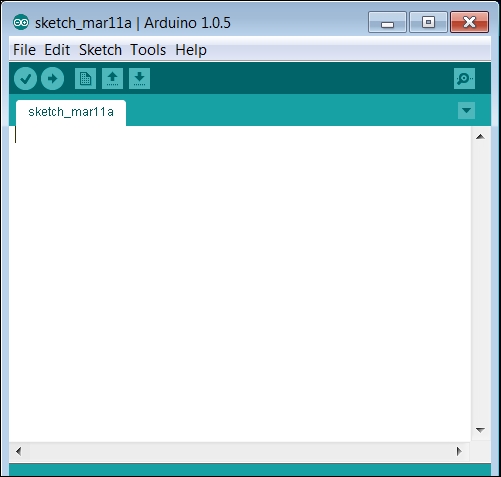
Task: Open the Sketch menu
Action: (100, 50)
